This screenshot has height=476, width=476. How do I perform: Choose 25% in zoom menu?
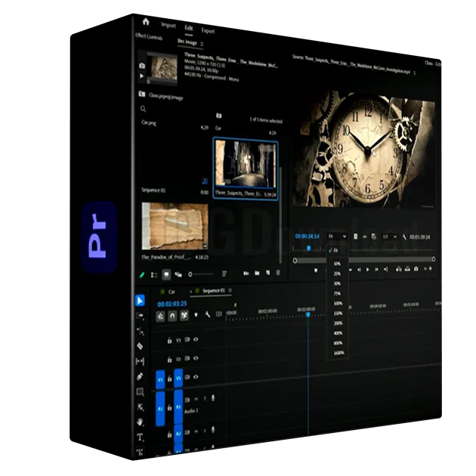[337, 274]
